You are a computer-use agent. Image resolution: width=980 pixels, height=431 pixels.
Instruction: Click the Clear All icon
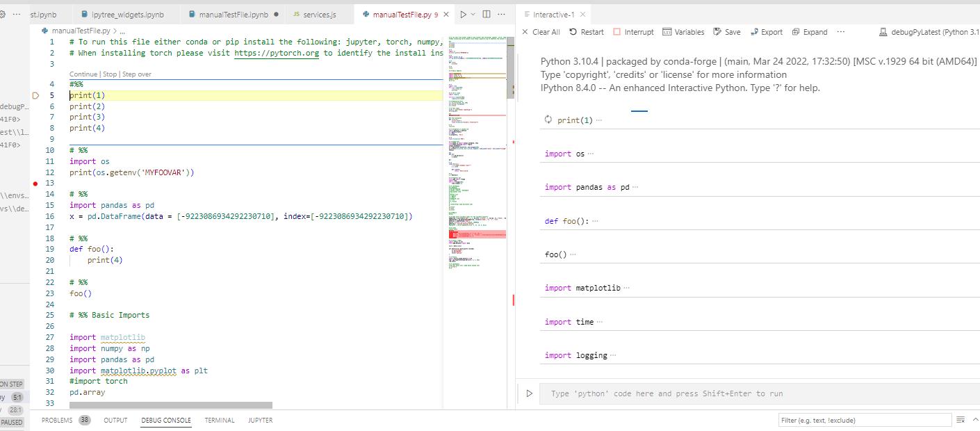[525, 32]
